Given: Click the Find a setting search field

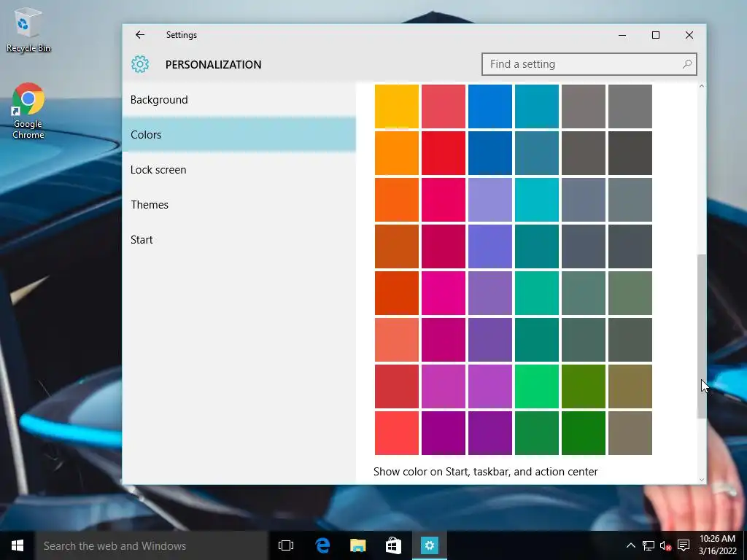Looking at the screenshot, I should [x=589, y=64].
